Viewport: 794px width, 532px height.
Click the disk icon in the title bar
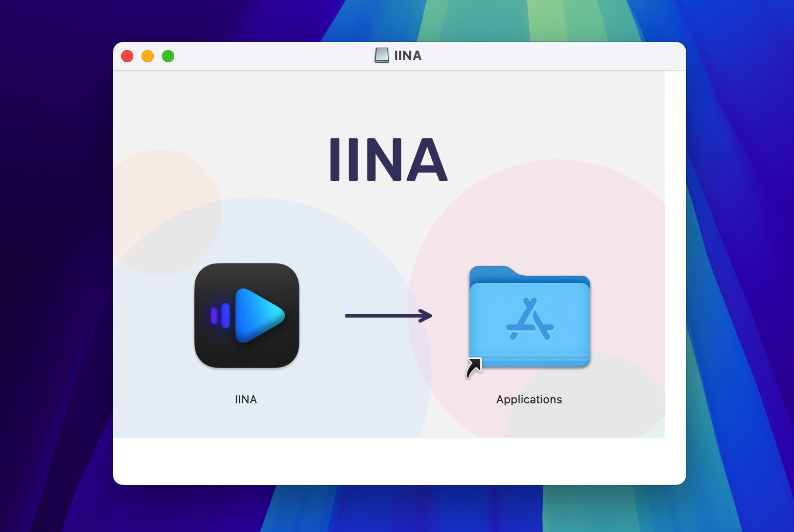(382, 56)
